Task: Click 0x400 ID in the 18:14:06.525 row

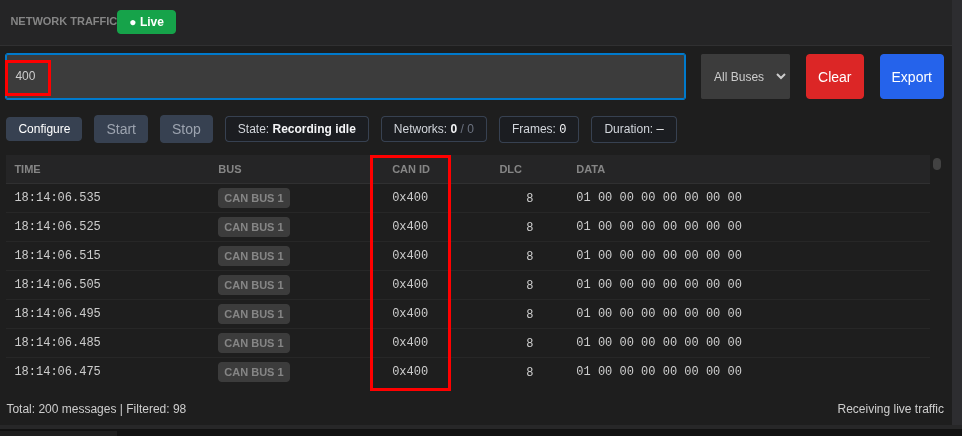Action: [410, 226]
